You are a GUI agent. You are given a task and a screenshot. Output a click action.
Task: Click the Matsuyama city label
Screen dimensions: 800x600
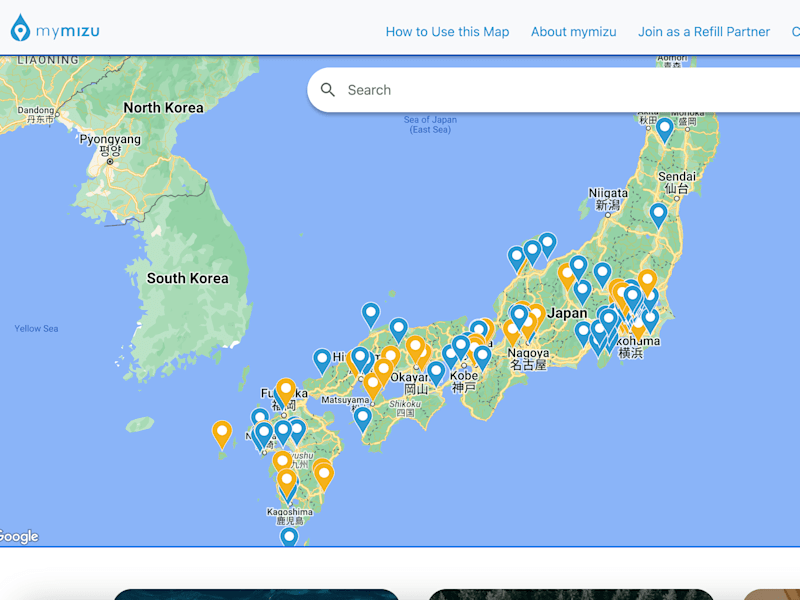pos(345,400)
